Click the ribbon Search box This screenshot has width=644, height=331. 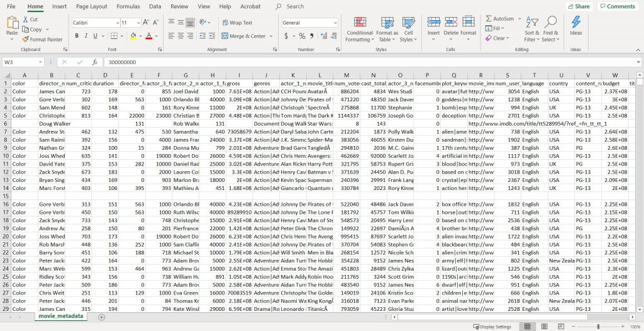295,6
